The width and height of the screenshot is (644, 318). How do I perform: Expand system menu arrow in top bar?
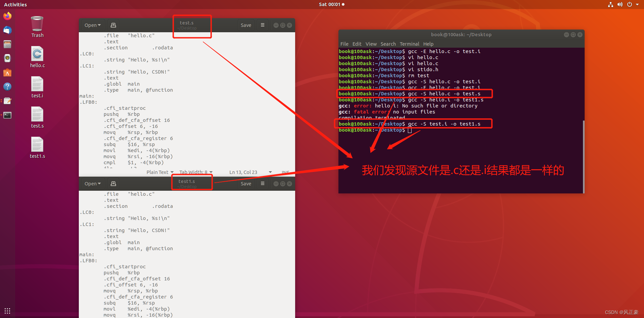click(637, 4)
